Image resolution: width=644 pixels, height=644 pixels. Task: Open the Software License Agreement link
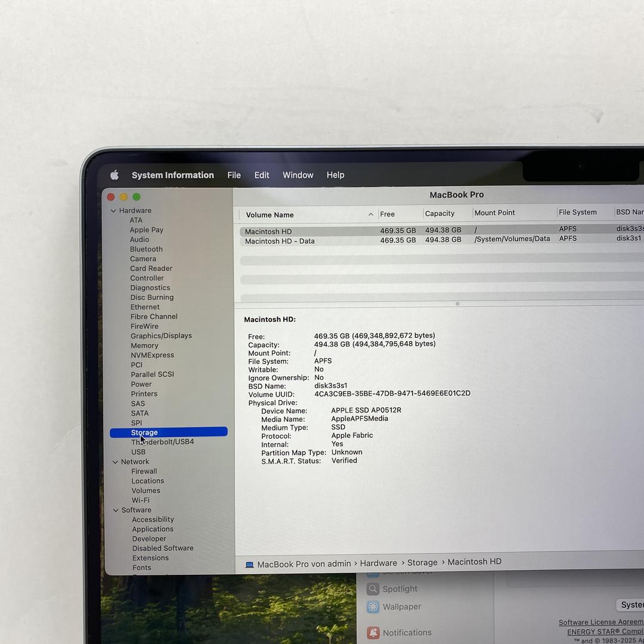click(x=600, y=623)
